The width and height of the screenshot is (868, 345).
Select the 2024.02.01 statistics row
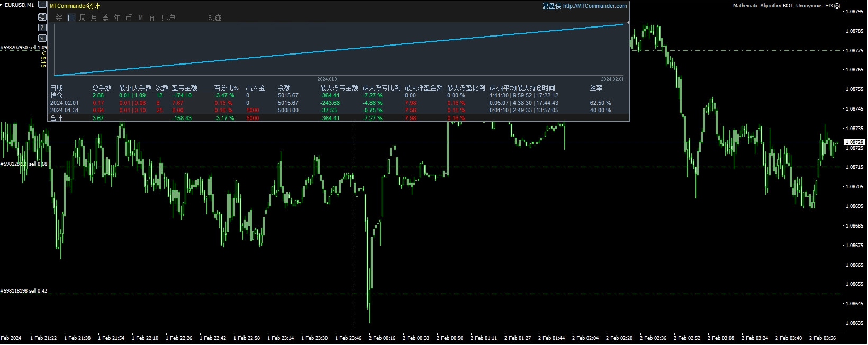[x=64, y=103]
